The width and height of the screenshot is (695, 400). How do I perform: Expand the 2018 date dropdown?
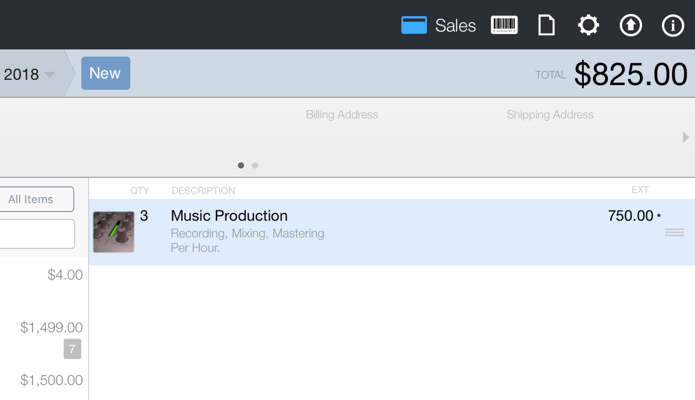[x=29, y=75]
